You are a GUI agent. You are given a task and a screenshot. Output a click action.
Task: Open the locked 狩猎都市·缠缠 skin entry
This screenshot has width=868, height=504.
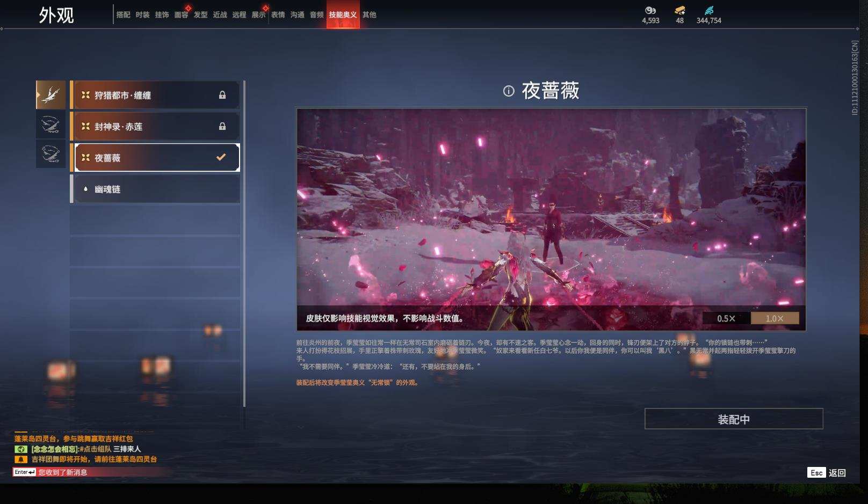(x=150, y=95)
